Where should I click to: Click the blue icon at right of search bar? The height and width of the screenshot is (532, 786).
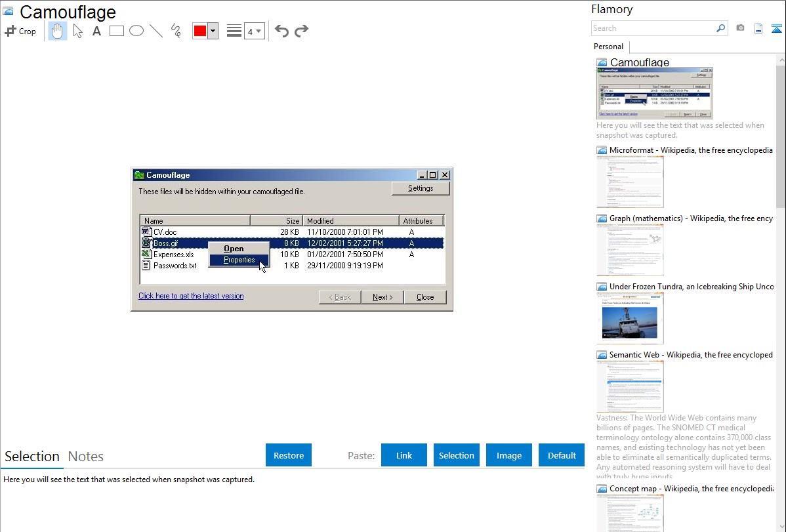pyautogui.click(x=776, y=28)
